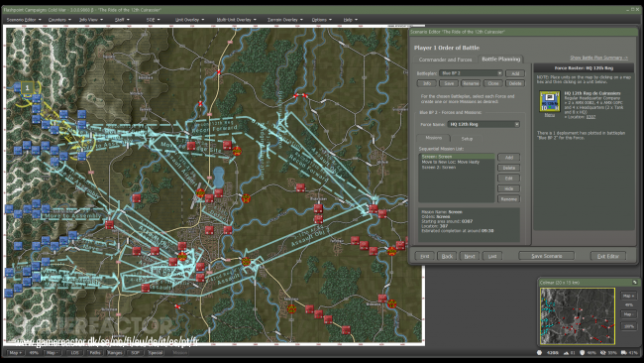The width and height of the screenshot is (644, 363).
Task: Open the Staff dropdown menu
Action: click(x=122, y=20)
